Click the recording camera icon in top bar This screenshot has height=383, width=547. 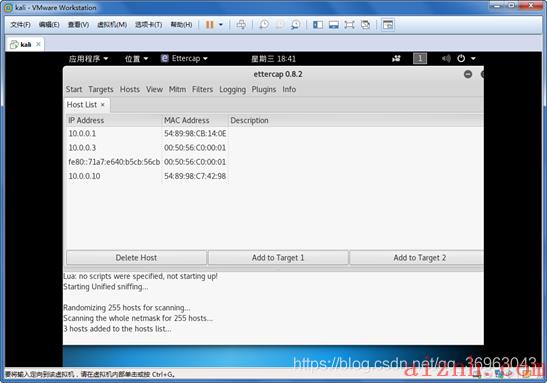396,59
